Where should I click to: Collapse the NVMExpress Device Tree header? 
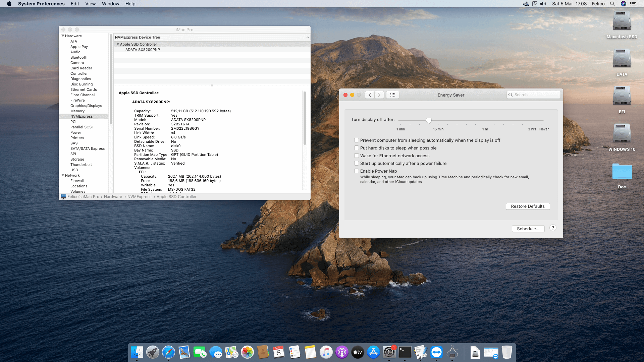308,37
